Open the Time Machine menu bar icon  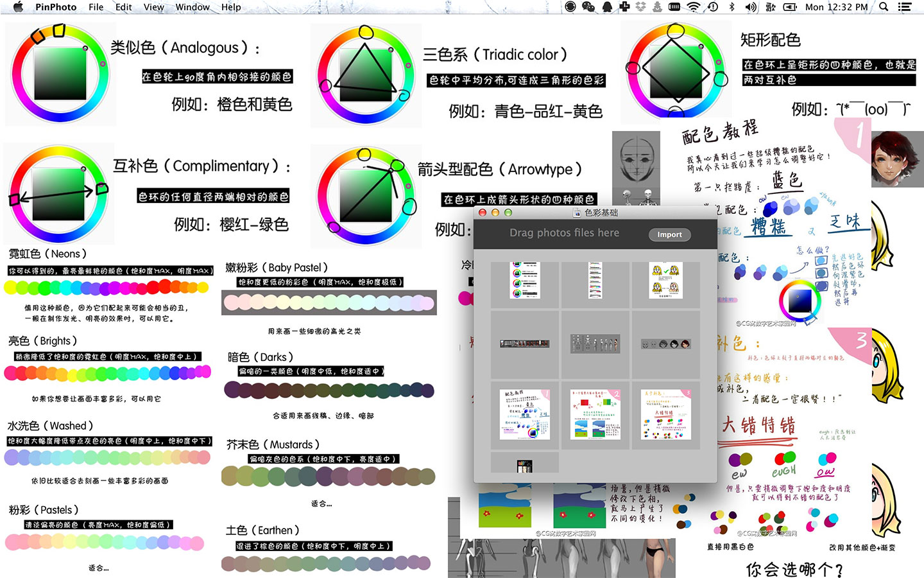click(713, 7)
